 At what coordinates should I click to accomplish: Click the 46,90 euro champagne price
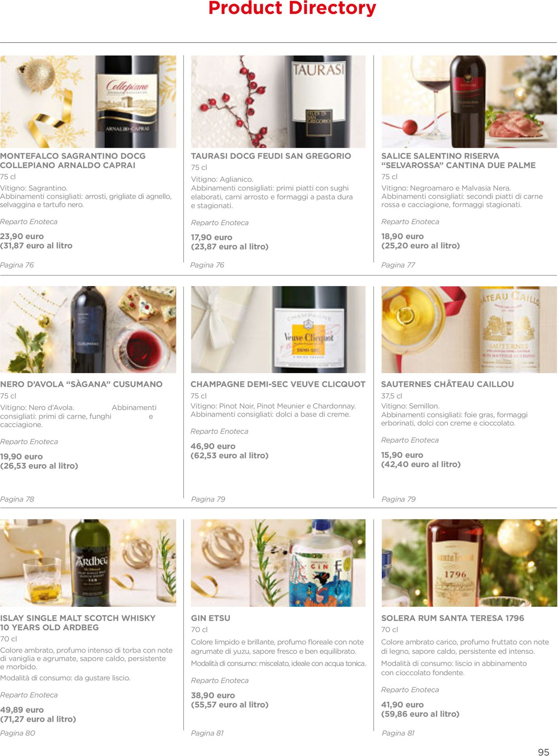[213, 446]
